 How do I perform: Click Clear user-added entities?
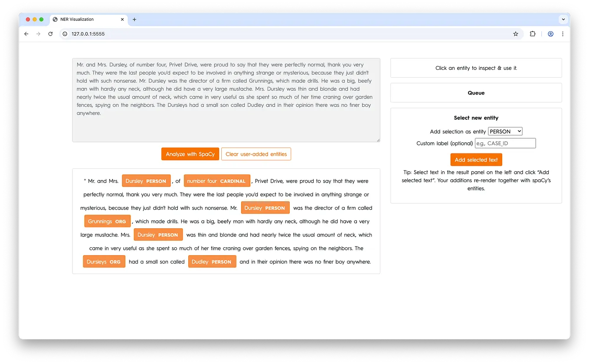(256, 154)
